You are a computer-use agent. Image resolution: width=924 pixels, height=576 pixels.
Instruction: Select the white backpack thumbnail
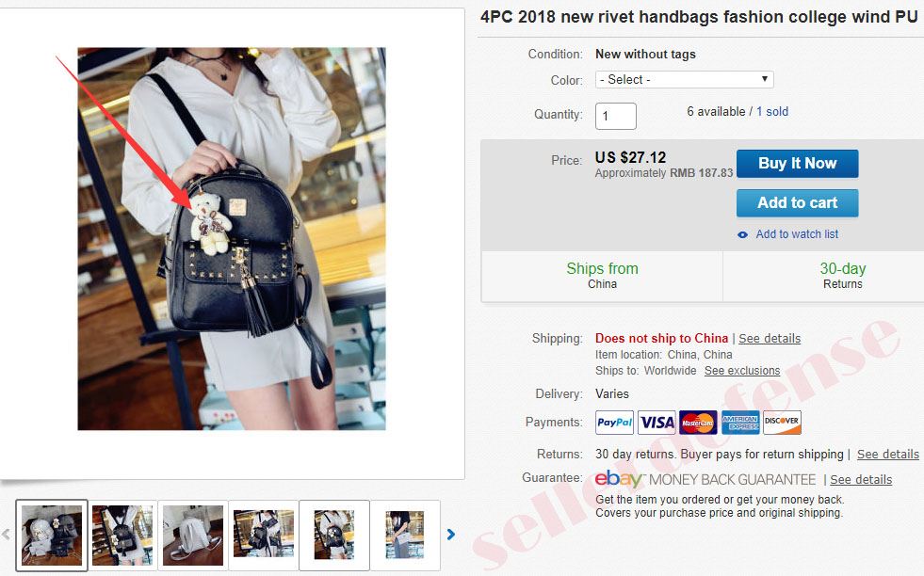(193, 535)
